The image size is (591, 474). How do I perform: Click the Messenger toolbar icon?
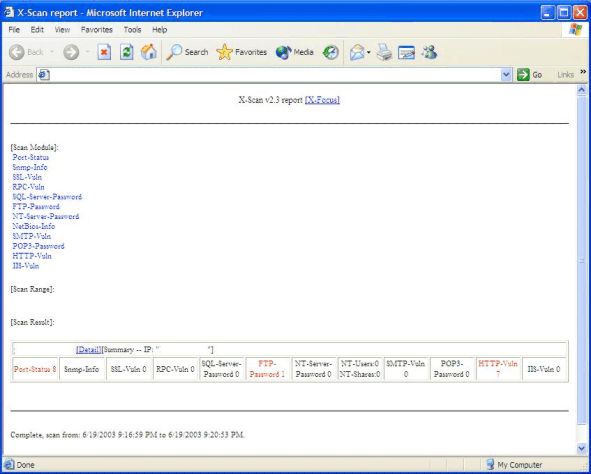point(429,52)
